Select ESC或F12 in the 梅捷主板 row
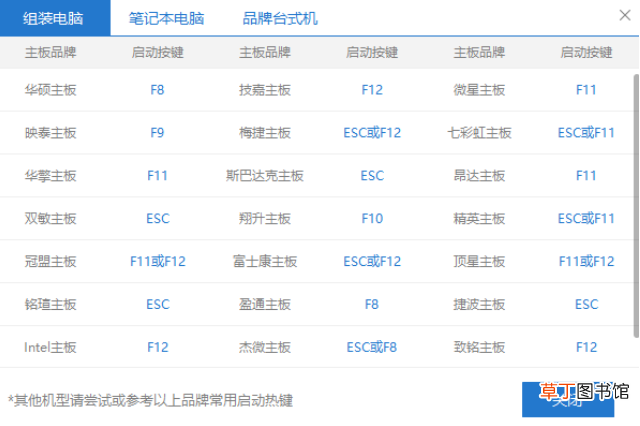Viewport: 640px width, 426px height. click(372, 133)
